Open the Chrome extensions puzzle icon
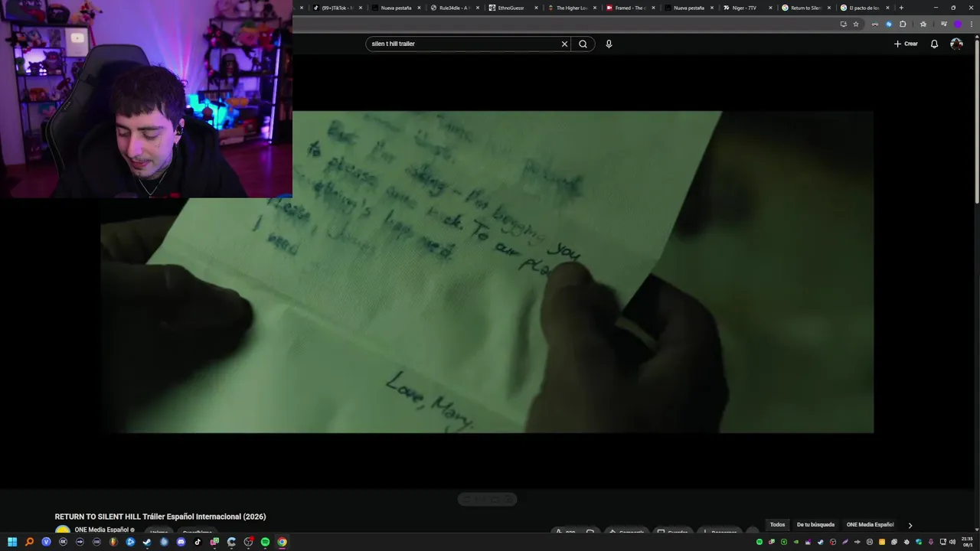This screenshot has width=980, height=551. (903, 24)
